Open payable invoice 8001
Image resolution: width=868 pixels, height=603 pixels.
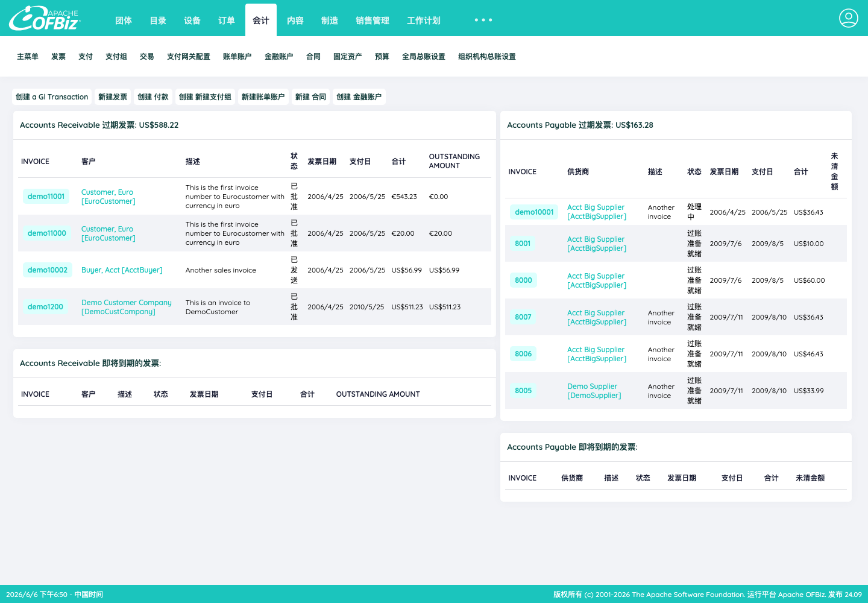coord(523,244)
